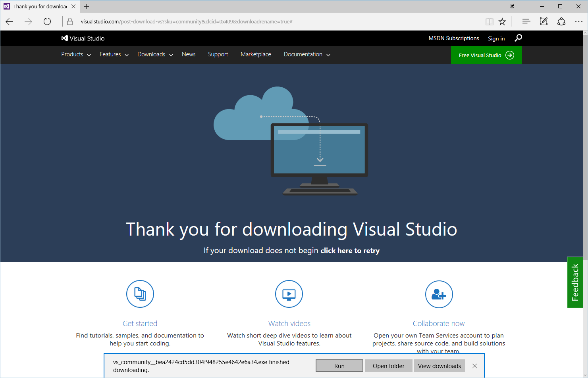
Task: Open the Share icon in Edge toolbar
Action: [x=561, y=21]
